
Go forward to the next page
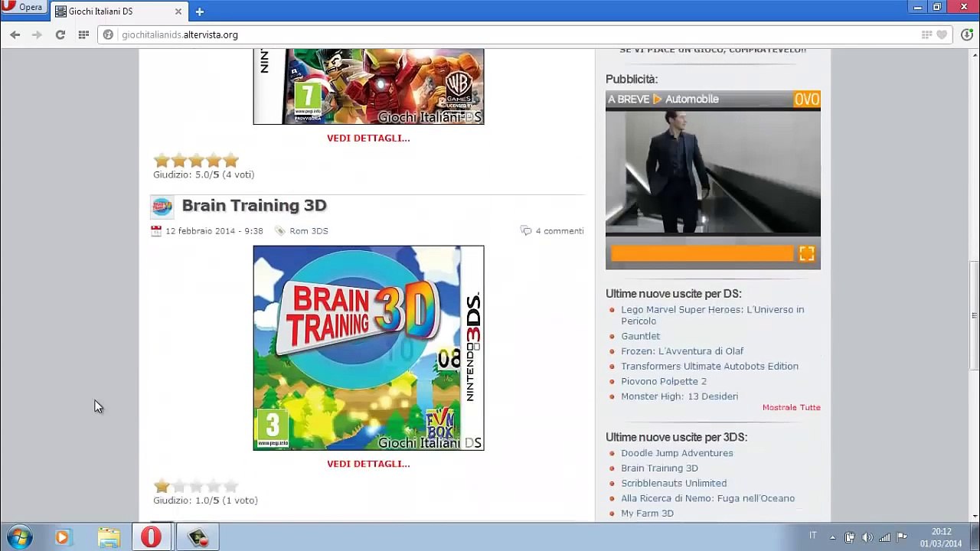(x=37, y=34)
